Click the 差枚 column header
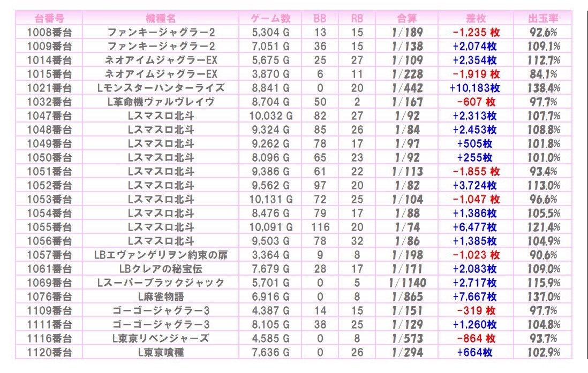Screen dimensions: 588x373 (x=474, y=18)
